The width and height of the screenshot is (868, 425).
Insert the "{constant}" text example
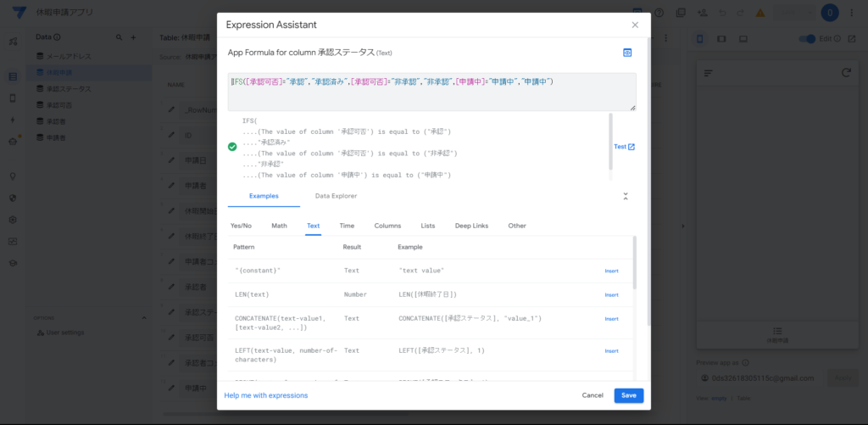click(x=611, y=271)
